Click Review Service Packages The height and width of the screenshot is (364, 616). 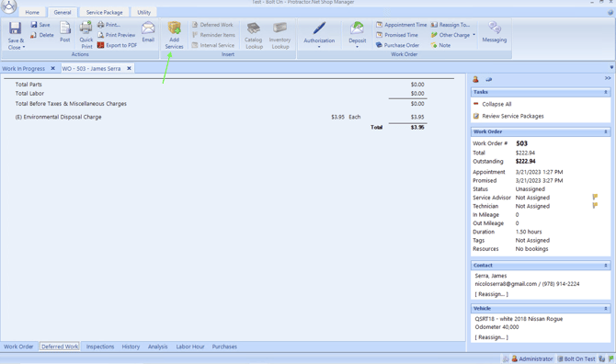tap(513, 116)
